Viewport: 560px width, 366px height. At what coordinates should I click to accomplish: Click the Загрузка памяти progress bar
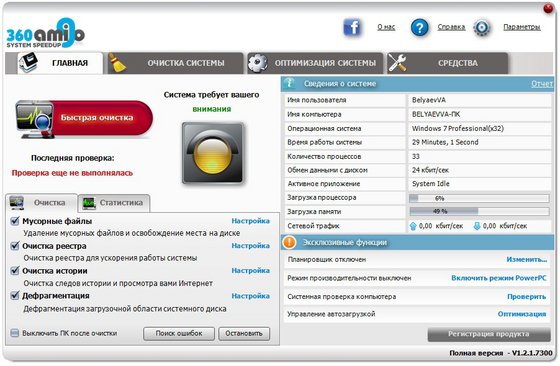tap(479, 211)
